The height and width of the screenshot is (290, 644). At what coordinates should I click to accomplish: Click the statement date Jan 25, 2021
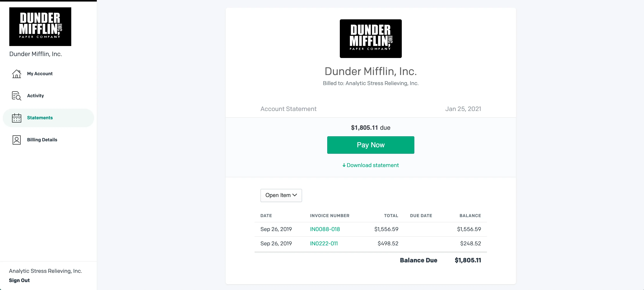point(463,109)
